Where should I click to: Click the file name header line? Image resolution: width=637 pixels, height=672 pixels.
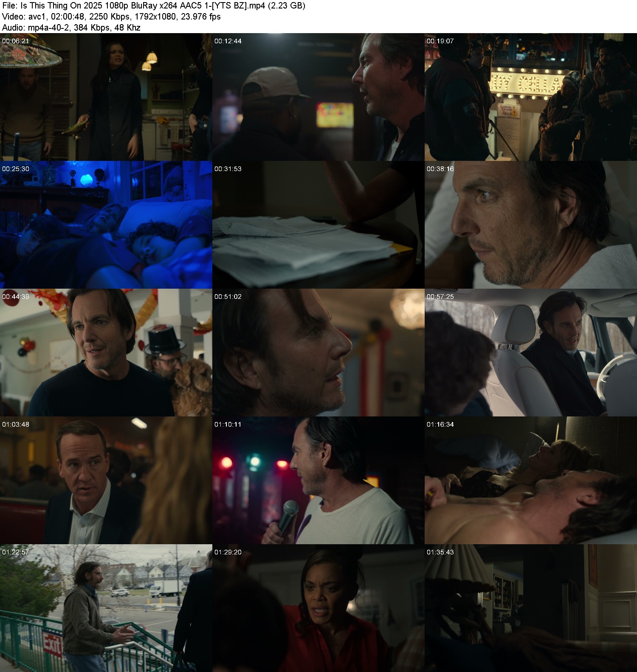pyautogui.click(x=154, y=6)
